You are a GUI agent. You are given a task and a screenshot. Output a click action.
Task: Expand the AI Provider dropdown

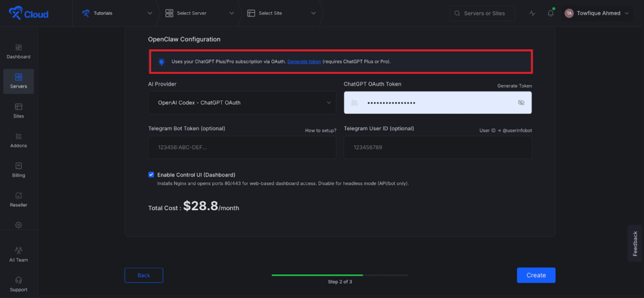[x=241, y=102]
